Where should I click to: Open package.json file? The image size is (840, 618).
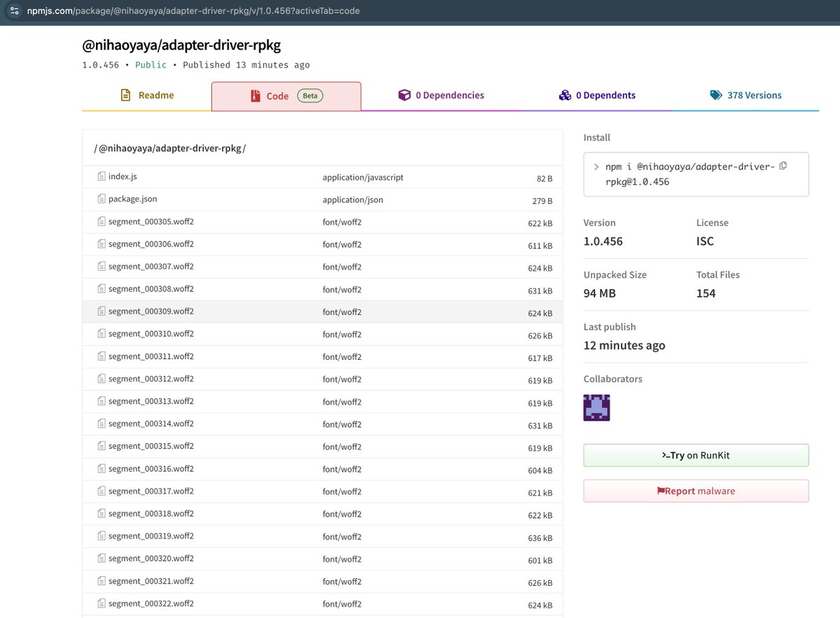coord(133,199)
